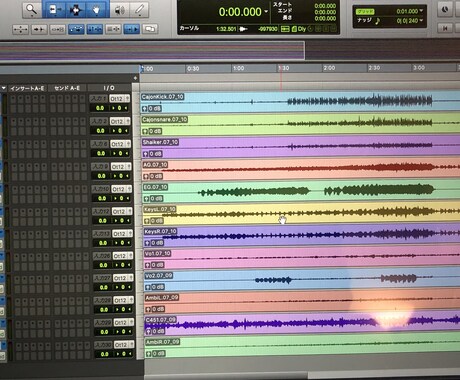Click clip gain fader icon on KeysL clip
Image resolution: width=460 pixels, height=380 pixels.
click(147, 221)
